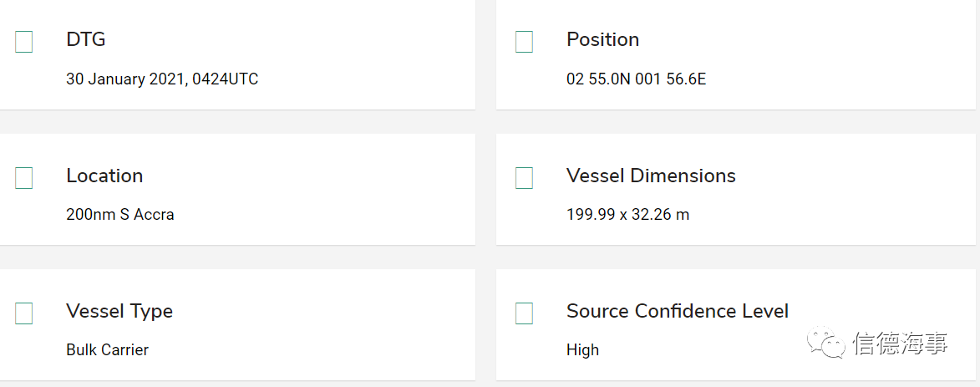Screen dimensions: 980x387
Task: Click the square icon beside Location
Action: click(23, 178)
